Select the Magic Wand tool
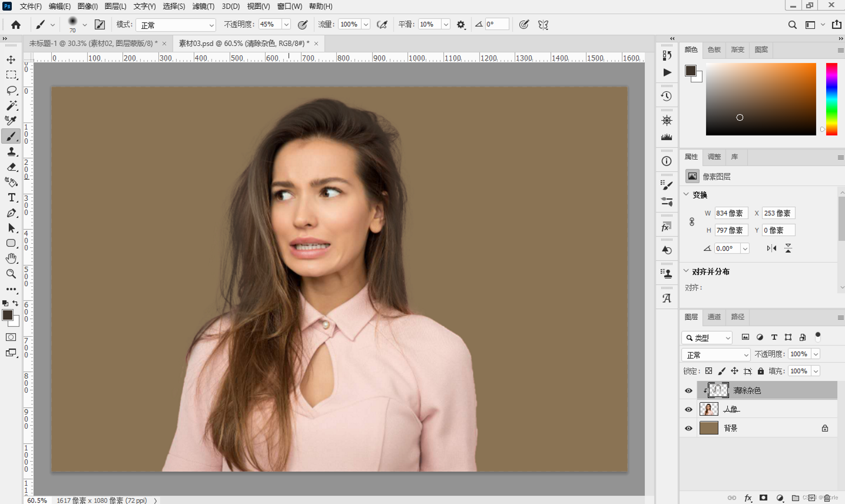This screenshot has width=845, height=504. click(11, 106)
